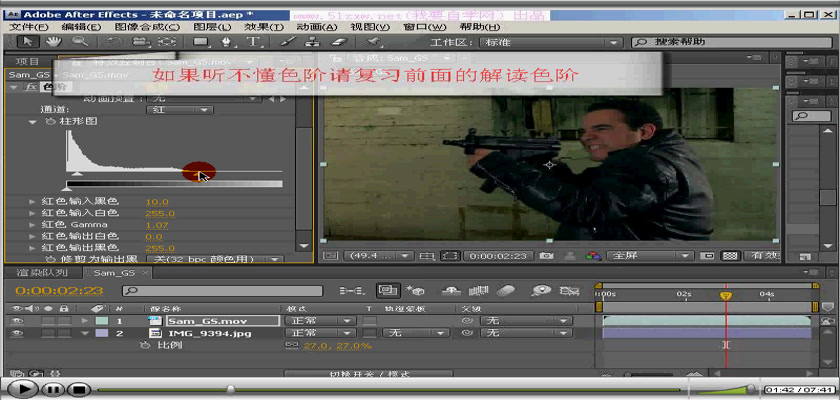Viewport: 840px width, 400px height.
Task: Click the snapshot camera icon in viewer
Action: (546, 256)
